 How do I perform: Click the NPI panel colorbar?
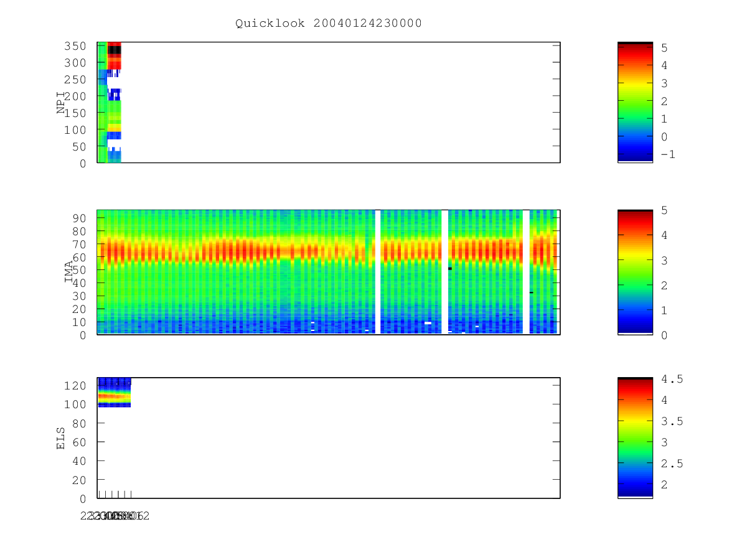tap(635, 102)
